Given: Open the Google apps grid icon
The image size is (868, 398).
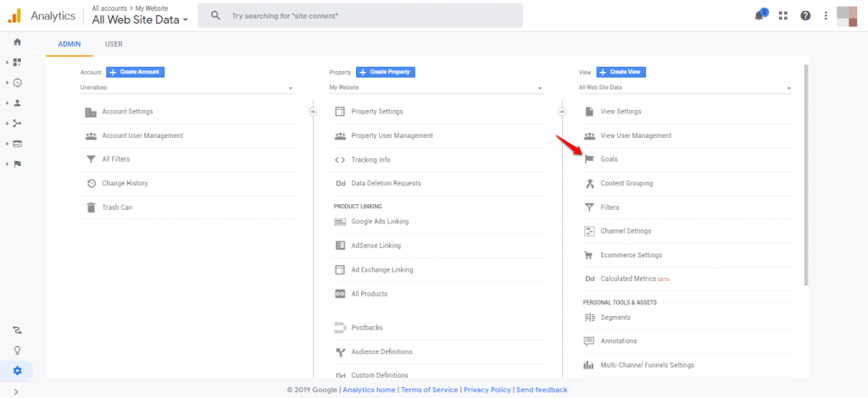Looking at the screenshot, I should click(x=783, y=16).
